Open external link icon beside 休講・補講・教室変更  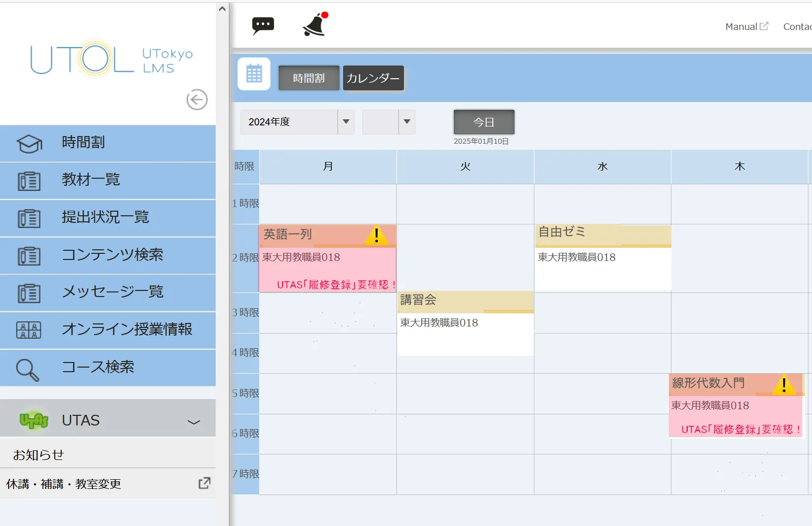click(x=205, y=483)
